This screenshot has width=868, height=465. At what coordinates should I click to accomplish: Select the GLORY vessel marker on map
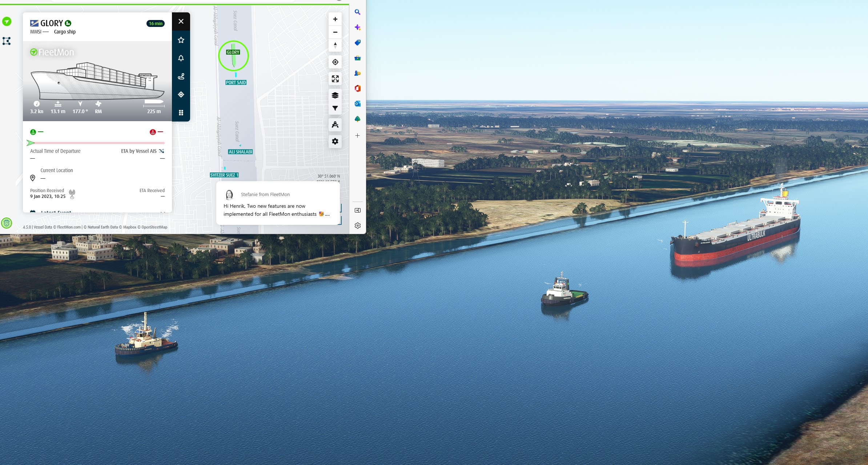pyautogui.click(x=233, y=56)
